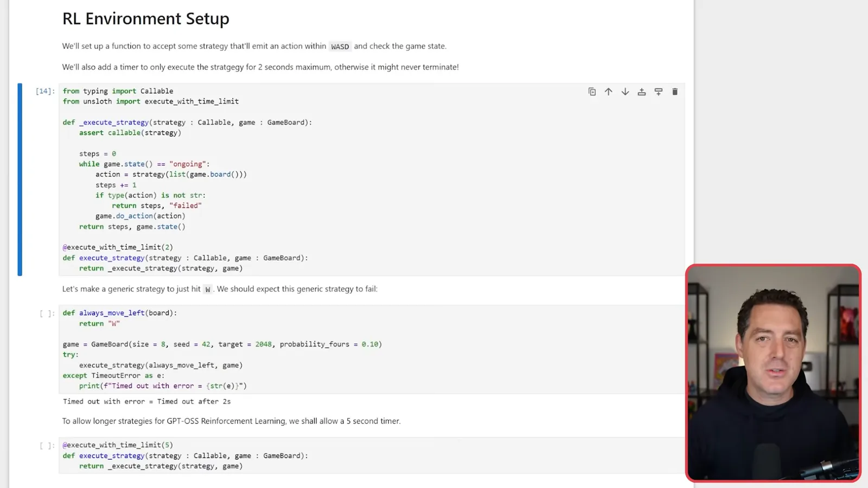Click the 'RL Environment Setup' heading
This screenshot has height=488, width=868.
[x=146, y=18]
